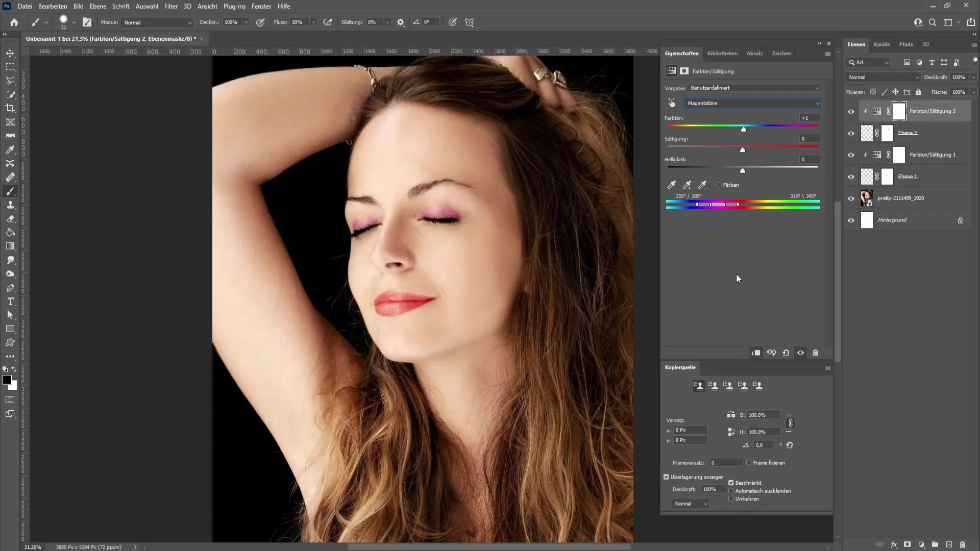Click the Hintergrund layer thumbnail
The width and height of the screenshot is (980, 551).
[868, 219]
